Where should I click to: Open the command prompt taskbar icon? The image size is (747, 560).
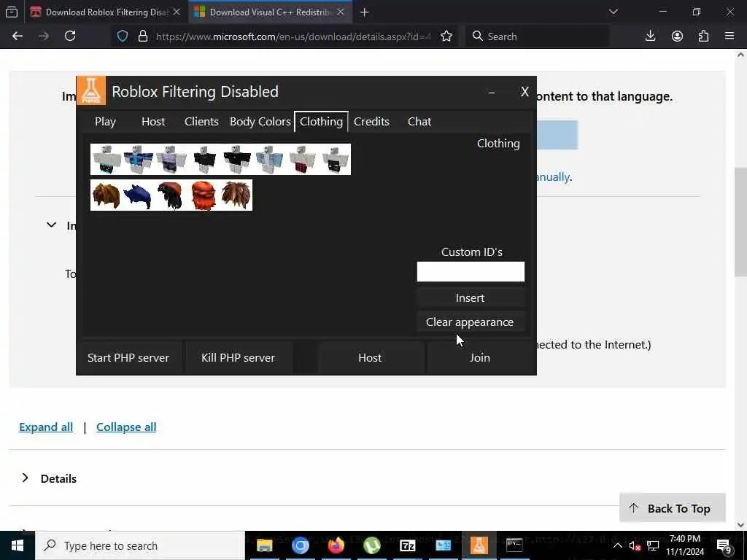[514, 545]
